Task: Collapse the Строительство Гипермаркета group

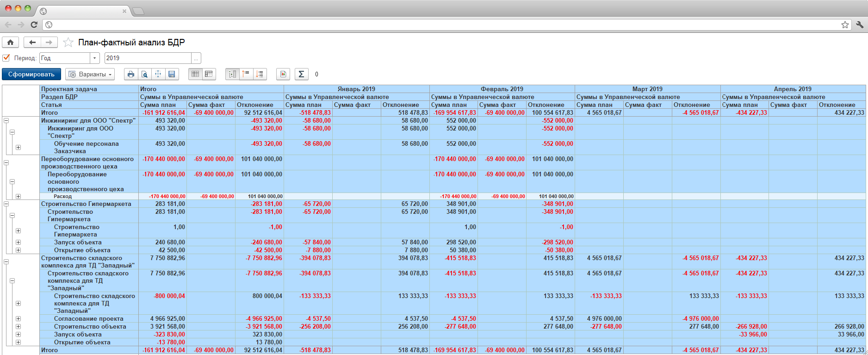Action: (x=6, y=204)
